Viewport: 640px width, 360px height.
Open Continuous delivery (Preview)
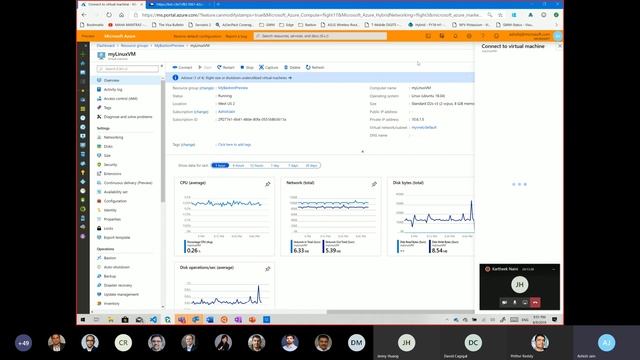click(x=129, y=183)
